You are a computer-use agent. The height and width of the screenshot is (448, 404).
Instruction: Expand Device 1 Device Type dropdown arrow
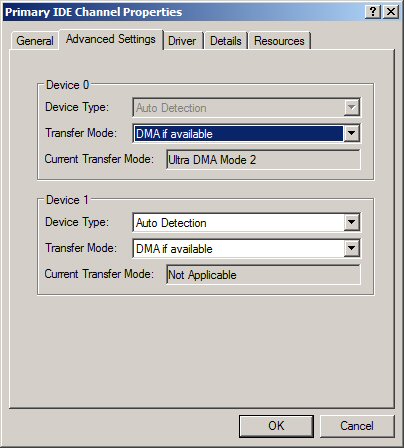point(351,222)
